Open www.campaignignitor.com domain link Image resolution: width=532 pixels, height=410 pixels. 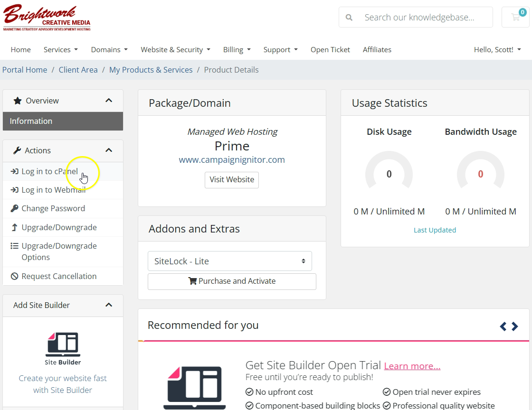(232, 159)
